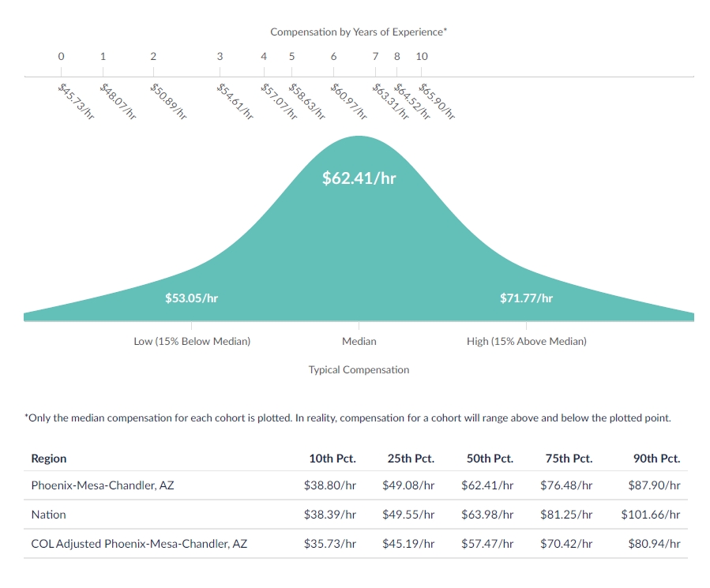The image size is (710, 588).
Task: Select the Phoenix-Mesa-Chandler, AZ row
Action: (355, 485)
